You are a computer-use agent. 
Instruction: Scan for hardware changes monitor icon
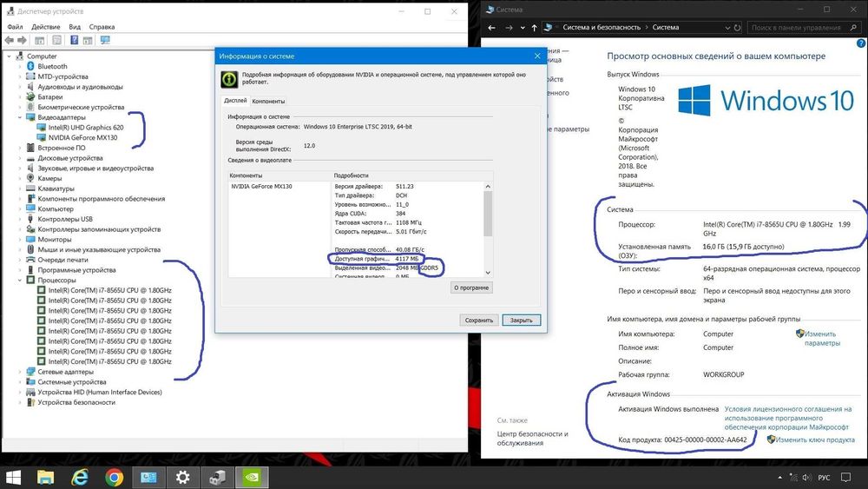(x=105, y=41)
